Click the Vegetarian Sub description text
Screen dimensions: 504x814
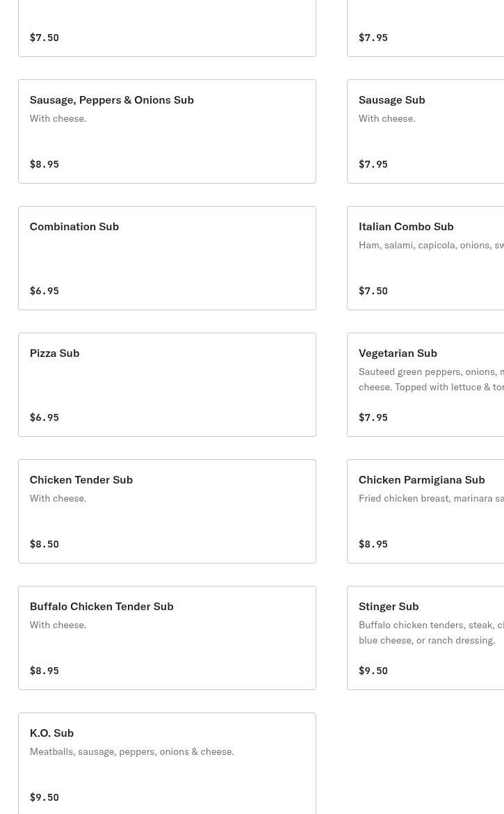(x=431, y=379)
